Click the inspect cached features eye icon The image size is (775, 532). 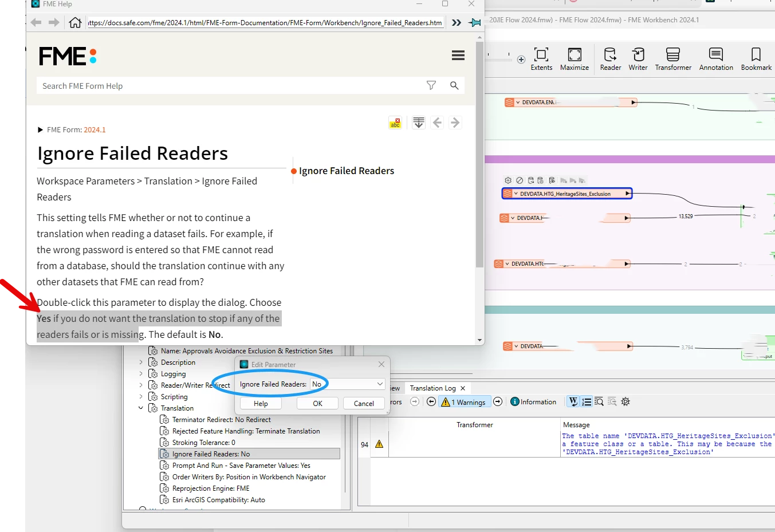552,180
